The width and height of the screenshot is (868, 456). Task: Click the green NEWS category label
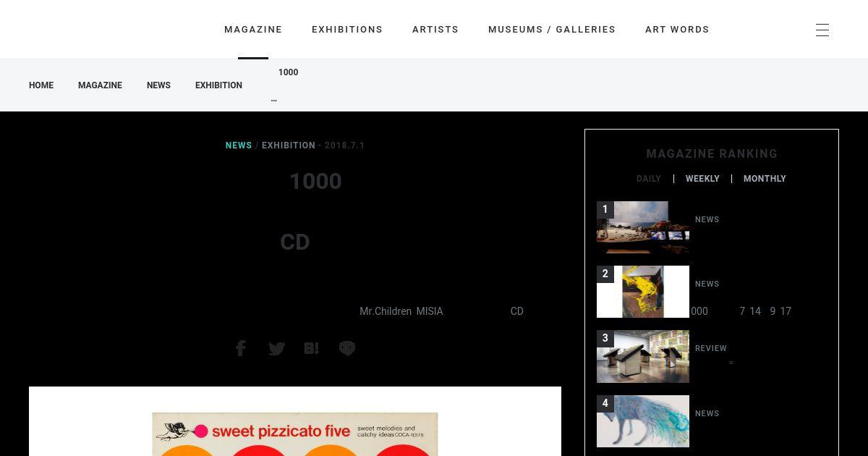(239, 145)
